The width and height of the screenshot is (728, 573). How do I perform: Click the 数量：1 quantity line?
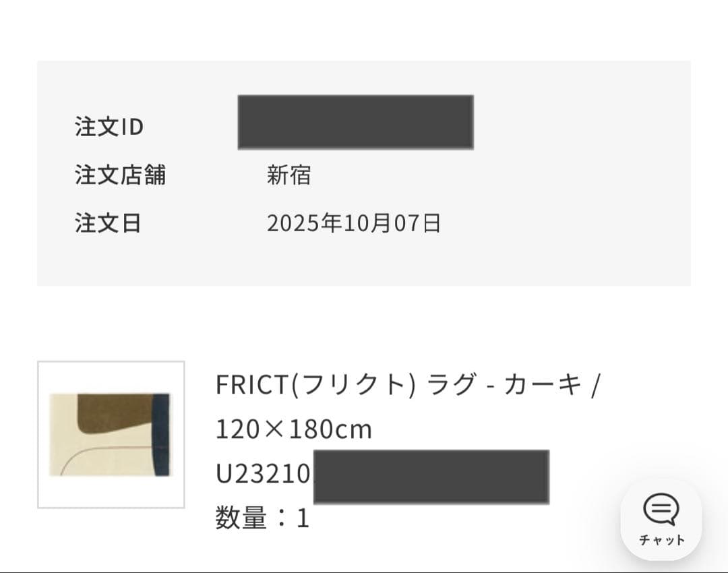pos(262,518)
